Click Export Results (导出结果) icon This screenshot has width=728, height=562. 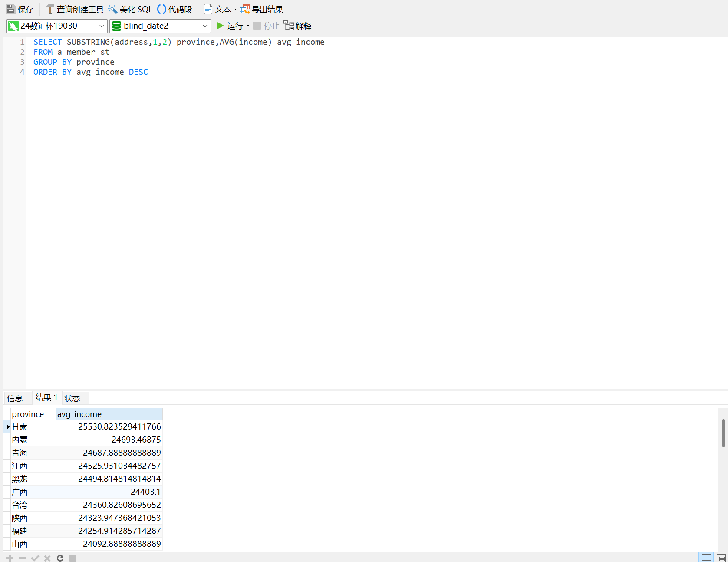pos(244,9)
